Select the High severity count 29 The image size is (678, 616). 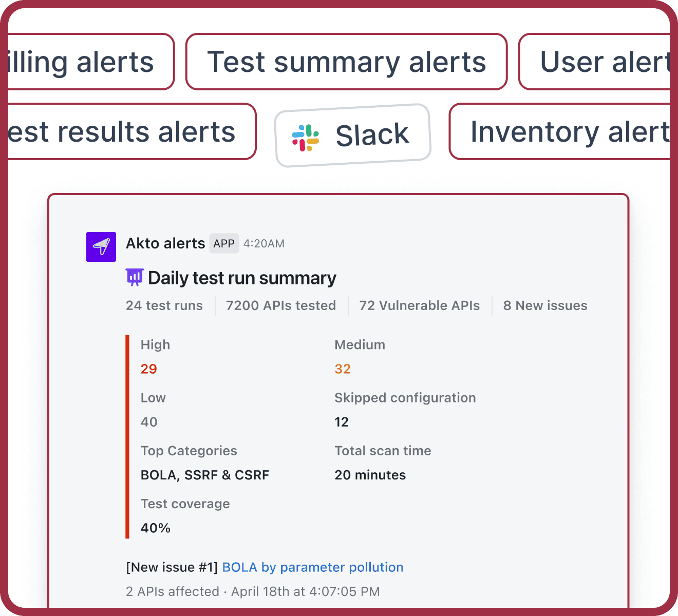click(x=148, y=369)
